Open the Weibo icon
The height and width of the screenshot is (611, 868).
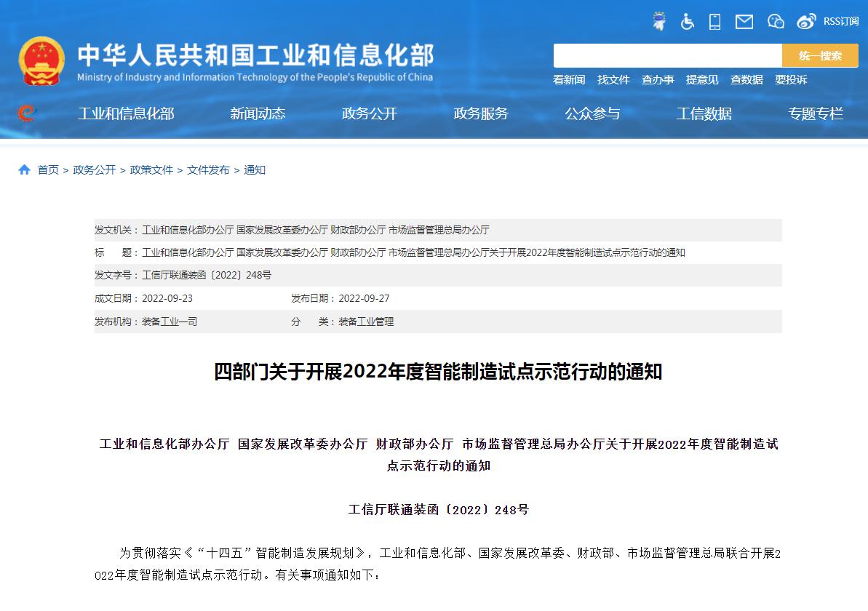(806, 22)
